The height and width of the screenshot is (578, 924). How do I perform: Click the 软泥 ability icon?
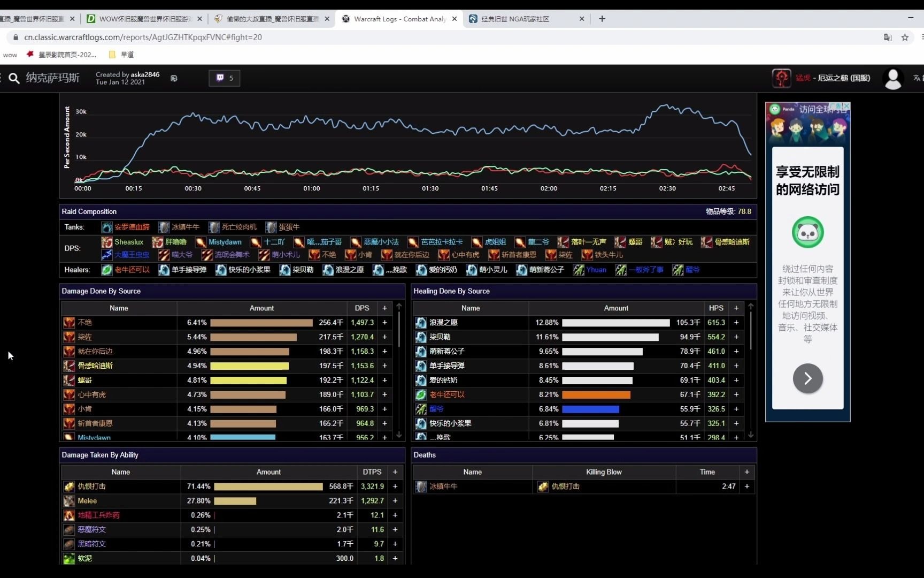tap(69, 558)
